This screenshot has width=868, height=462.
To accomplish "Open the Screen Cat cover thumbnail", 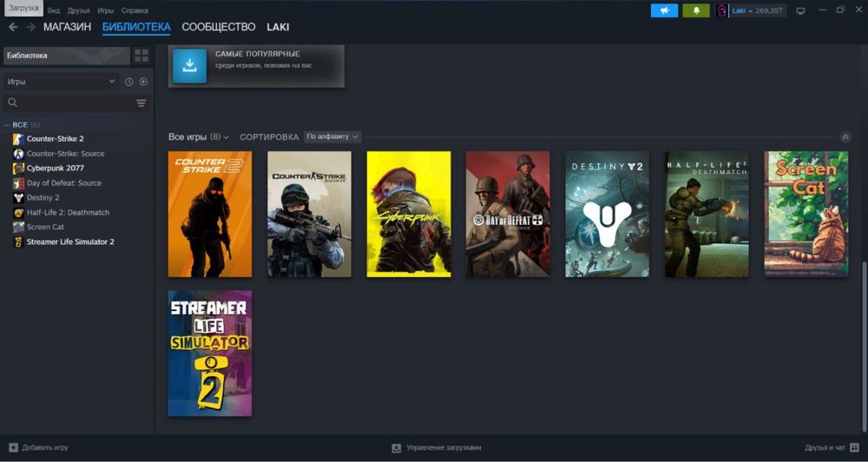I will click(806, 214).
